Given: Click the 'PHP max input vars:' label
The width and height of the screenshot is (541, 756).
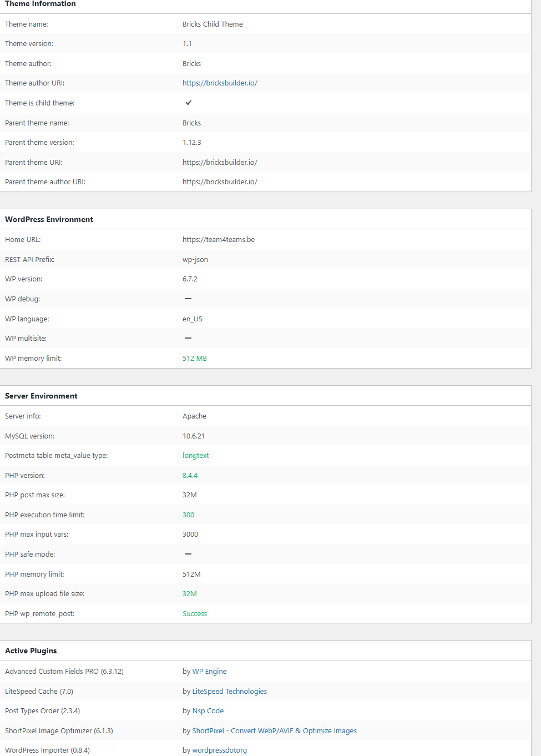Looking at the screenshot, I should pos(37,535).
